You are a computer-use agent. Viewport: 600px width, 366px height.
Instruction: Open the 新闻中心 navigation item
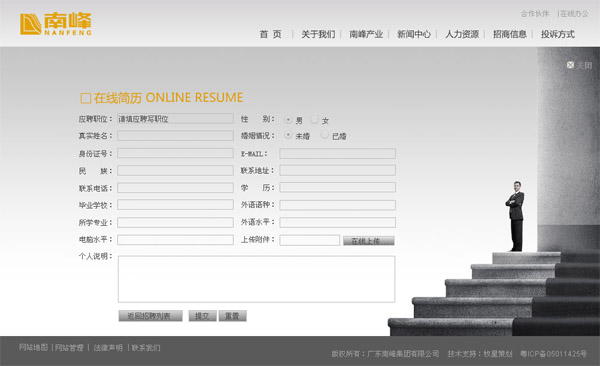pyautogui.click(x=414, y=34)
